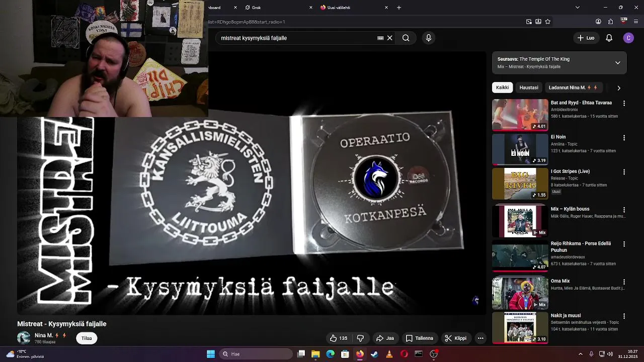Click the picture-in-picture icon in address bar
The width and height of the screenshot is (644, 362).
pos(529,22)
